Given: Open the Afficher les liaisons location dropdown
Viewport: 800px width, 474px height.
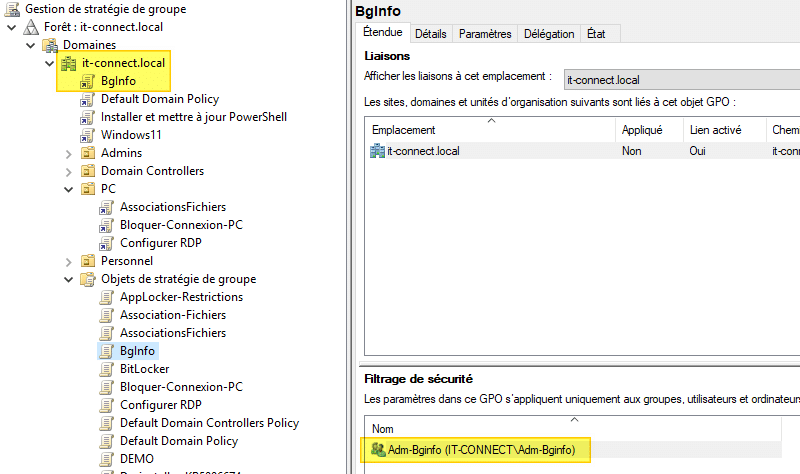Looking at the screenshot, I should [x=682, y=80].
